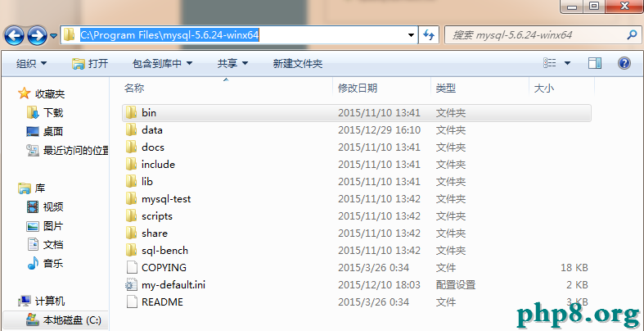Select the COPYING file icon
644x331 pixels.
132,268
